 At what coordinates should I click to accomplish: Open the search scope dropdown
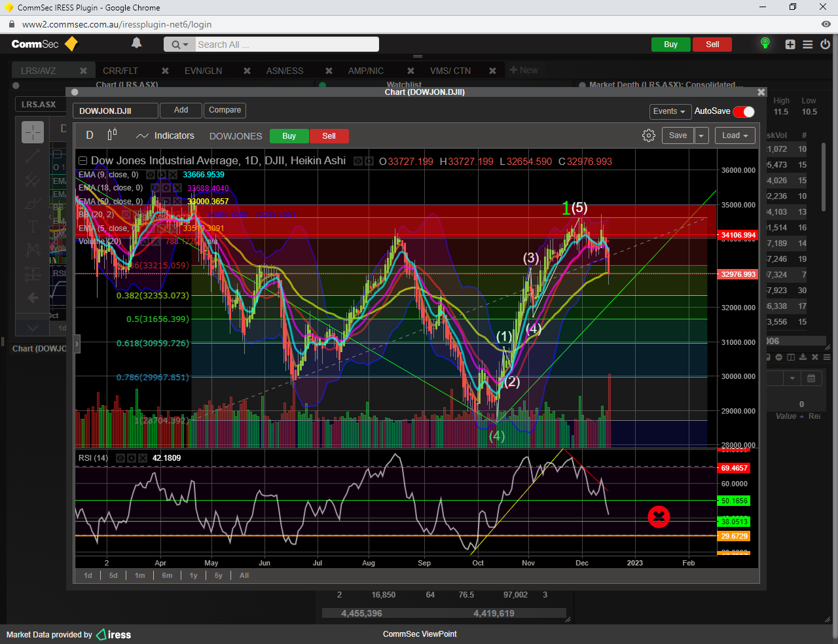(179, 45)
